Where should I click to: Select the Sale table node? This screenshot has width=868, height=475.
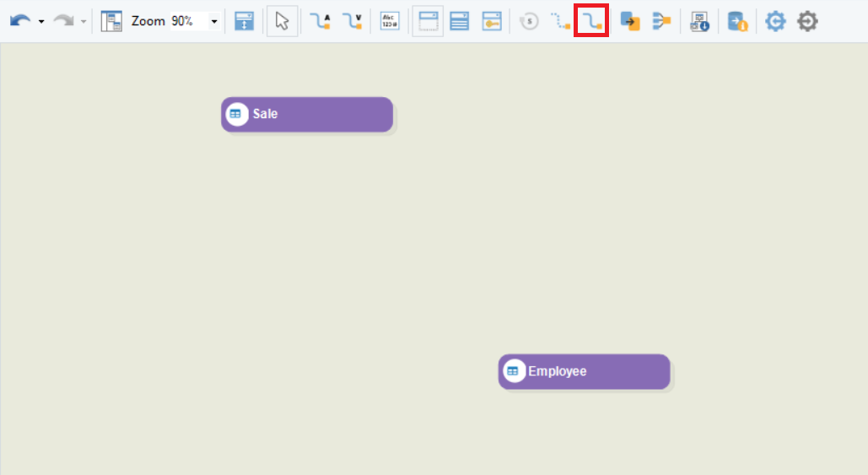pos(307,115)
